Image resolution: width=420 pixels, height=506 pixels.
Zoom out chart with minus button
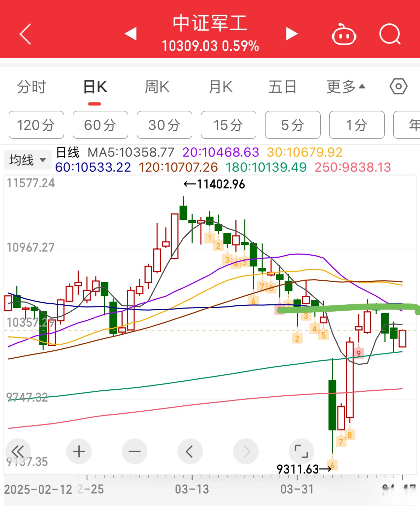tap(134, 451)
